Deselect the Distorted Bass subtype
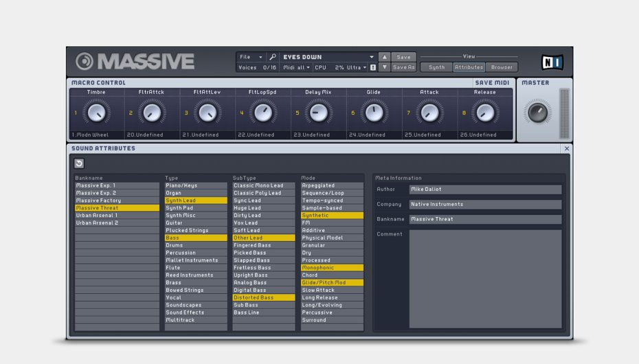639x364 pixels. click(x=263, y=298)
